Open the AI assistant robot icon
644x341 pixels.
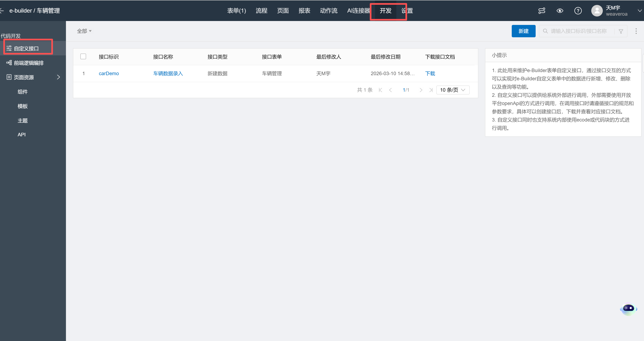click(628, 309)
